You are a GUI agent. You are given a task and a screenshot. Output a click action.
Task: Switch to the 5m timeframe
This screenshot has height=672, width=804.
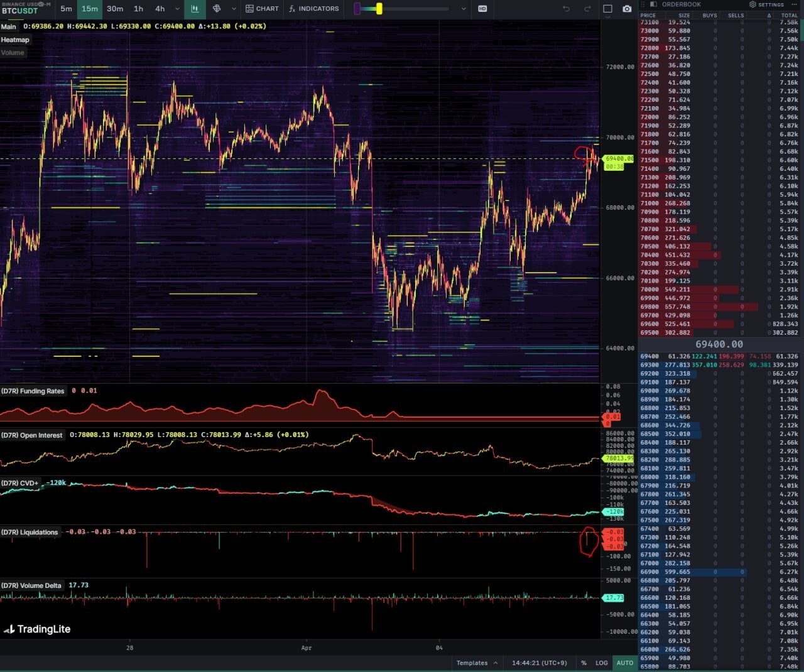click(66, 9)
